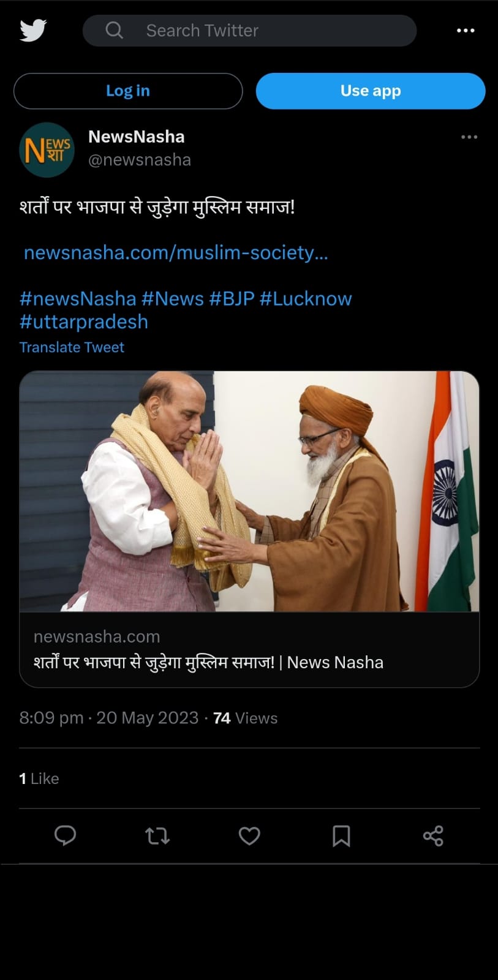The image size is (498, 980).
Task: Tap the reply speech bubble icon
Action: (65, 835)
